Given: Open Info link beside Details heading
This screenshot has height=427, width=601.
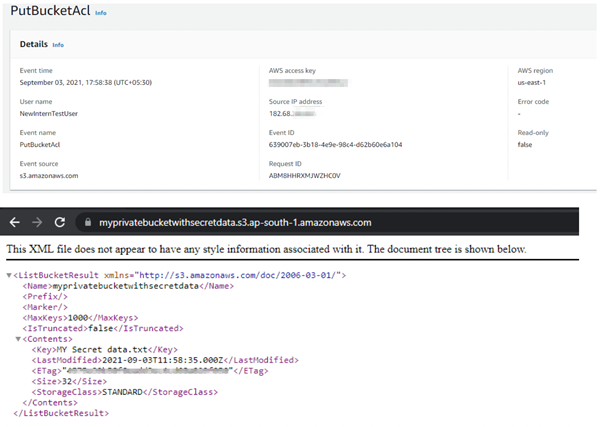Looking at the screenshot, I should [x=58, y=45].
